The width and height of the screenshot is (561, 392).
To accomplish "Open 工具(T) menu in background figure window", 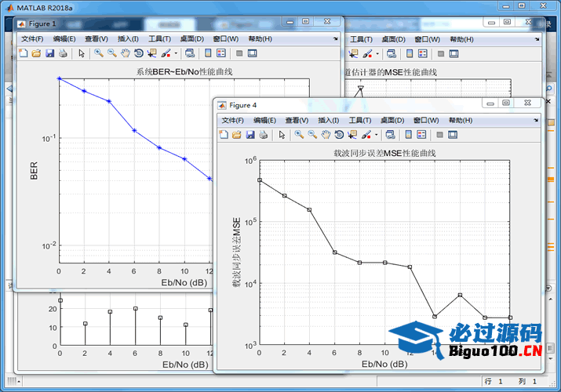I will point(361,39).
